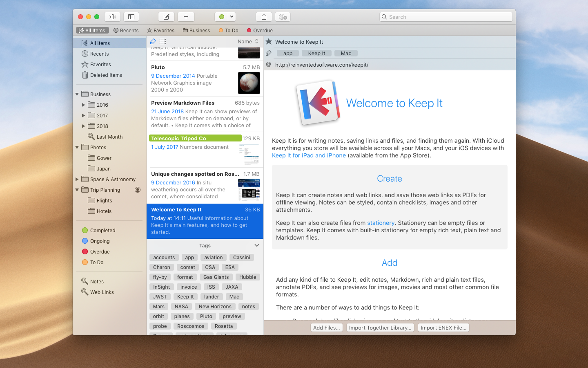Viewport: 588px width, 368px height.
Task: Select the Overdue favorites bar tab
Action: pos(260,30)
